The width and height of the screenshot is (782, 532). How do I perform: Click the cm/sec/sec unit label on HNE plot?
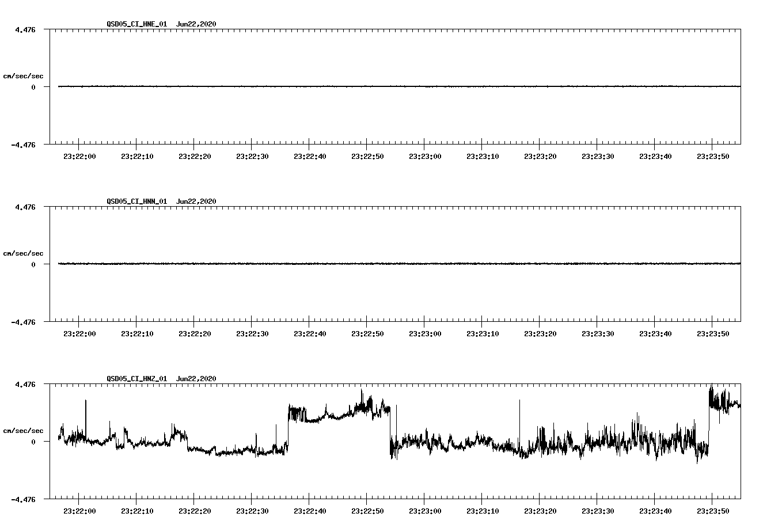tap(23, 76)
